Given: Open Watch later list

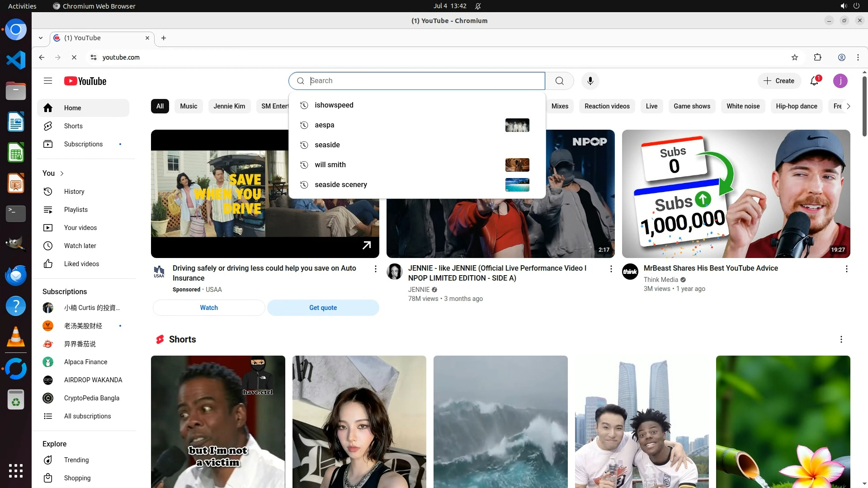Looking at the screenshot, I should pyautogui.click(x=80, y=246).
